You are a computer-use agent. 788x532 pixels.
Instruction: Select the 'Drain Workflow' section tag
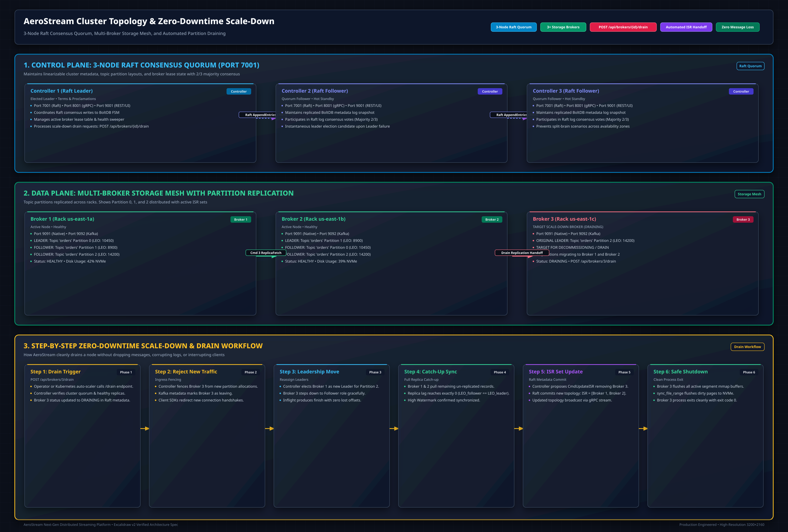tap(747, 347)
